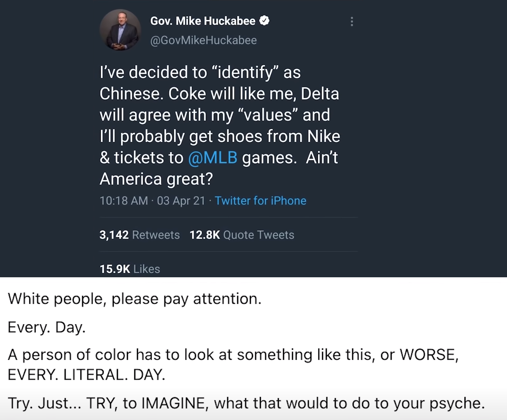
Task: Click the 'EVERY. LITERAL. DAY.' text
Action: [x=86, y=375]
